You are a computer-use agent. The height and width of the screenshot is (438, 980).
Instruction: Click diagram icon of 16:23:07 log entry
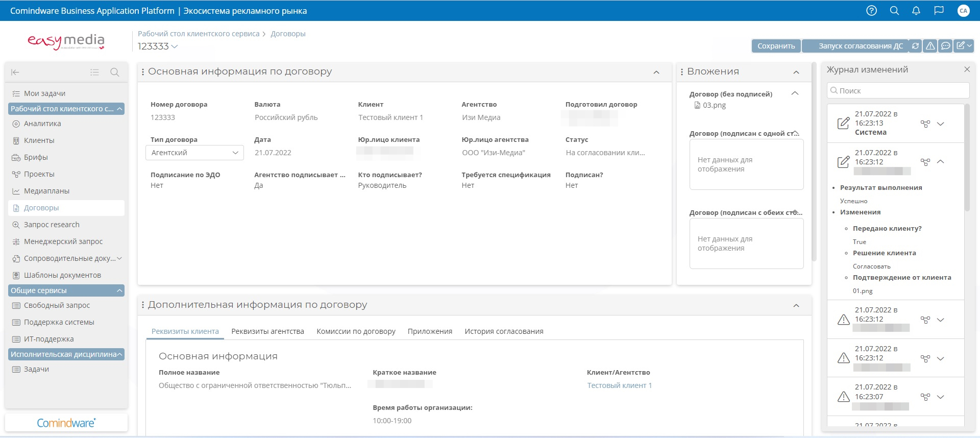[x=925, y=397]
